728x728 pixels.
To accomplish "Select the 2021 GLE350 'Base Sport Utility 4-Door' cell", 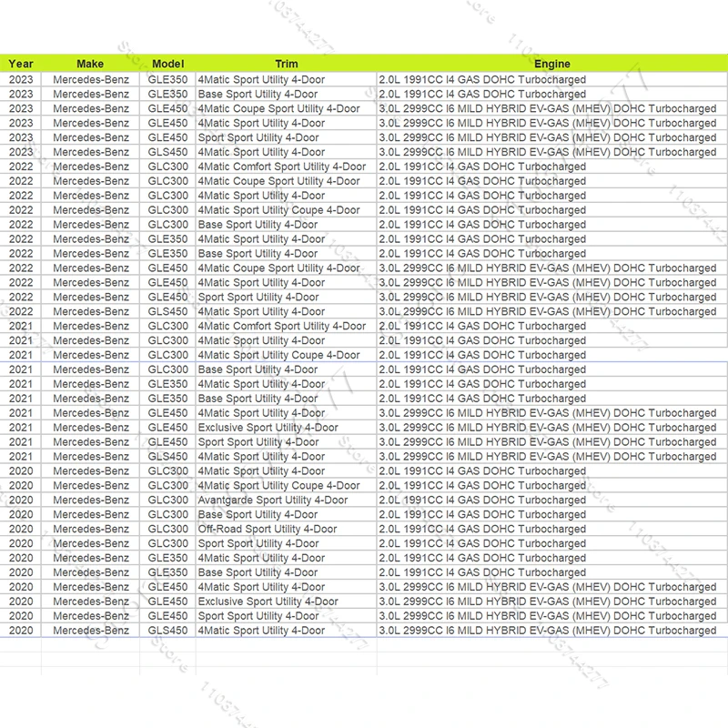I will pos(286,399).
